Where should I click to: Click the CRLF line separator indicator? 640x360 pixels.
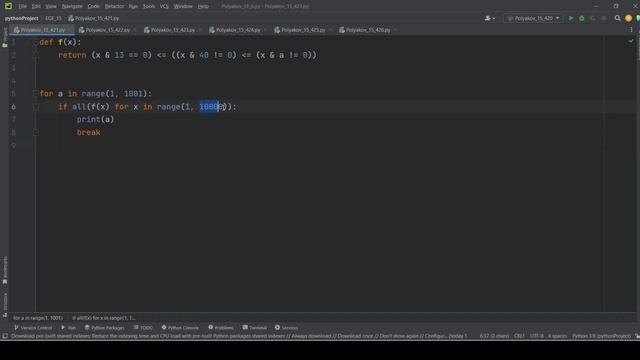pyautogui.click(x=519, y=336)
